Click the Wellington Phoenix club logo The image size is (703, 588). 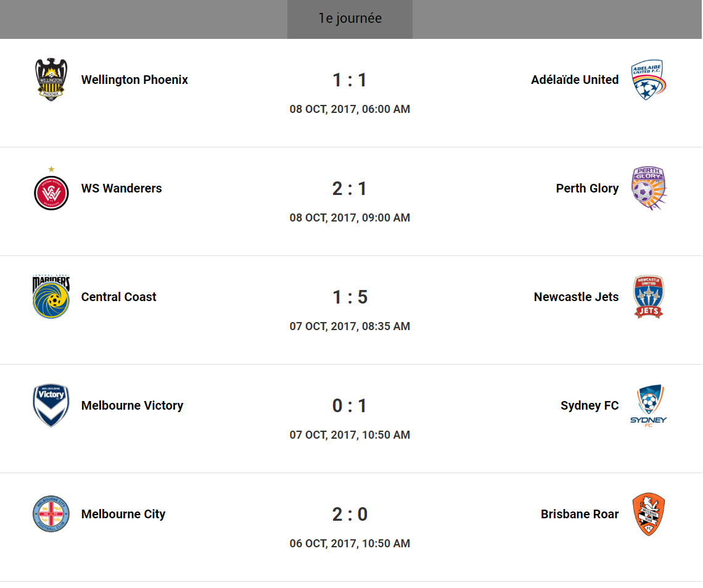tap(51, 80)
